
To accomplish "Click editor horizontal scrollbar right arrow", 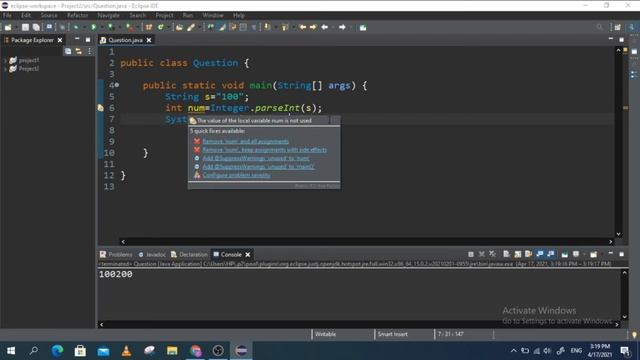I will coord(611,242).
